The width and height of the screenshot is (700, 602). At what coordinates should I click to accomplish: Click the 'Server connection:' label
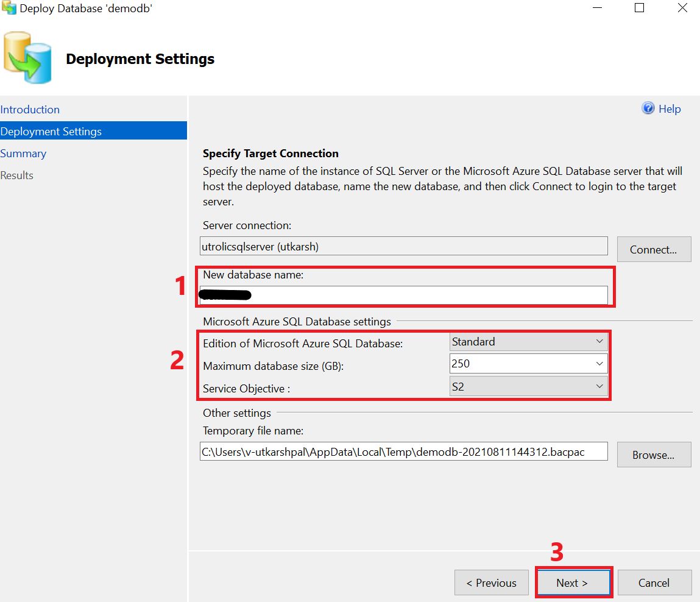click(x=247, y=225)
